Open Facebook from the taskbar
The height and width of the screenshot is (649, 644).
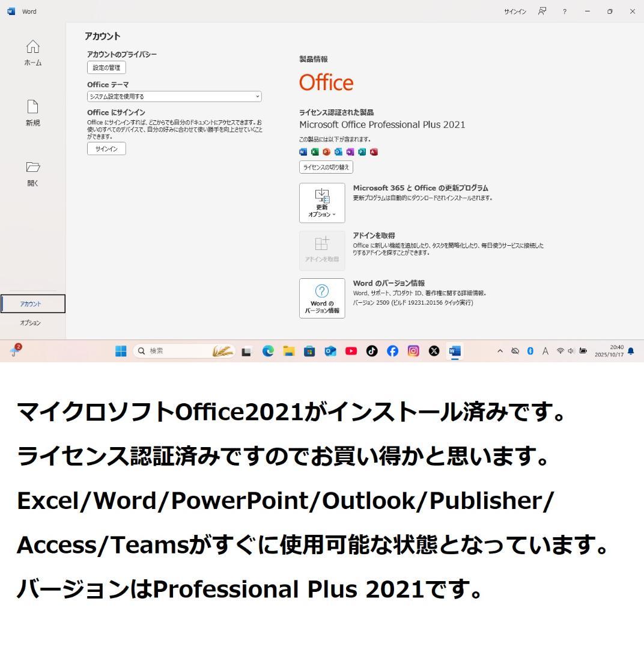tap(392, 351)
